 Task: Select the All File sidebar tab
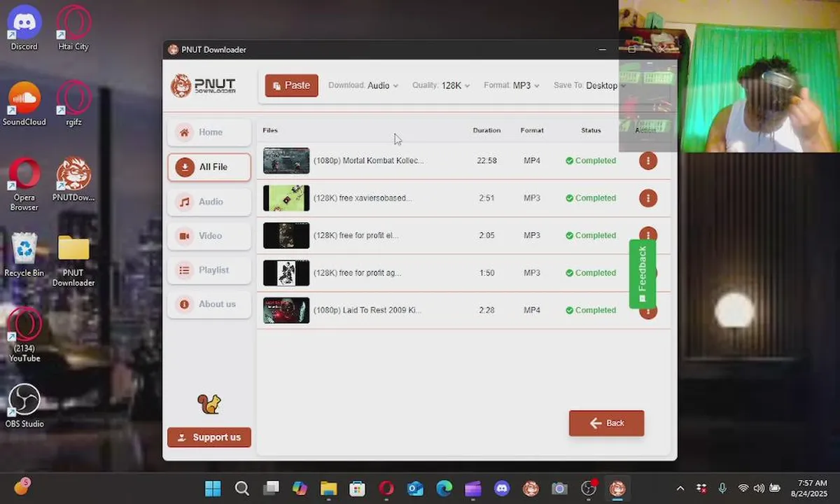click(x=209, y=167)
